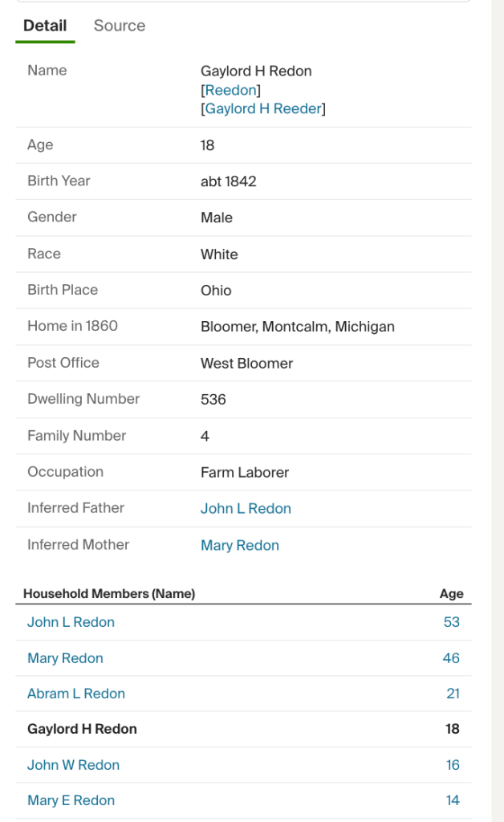Image resolution: width=504 pixels, height=822 pixels.
Task: View Abram L Redon's record
Action: [x=76, y=694]
